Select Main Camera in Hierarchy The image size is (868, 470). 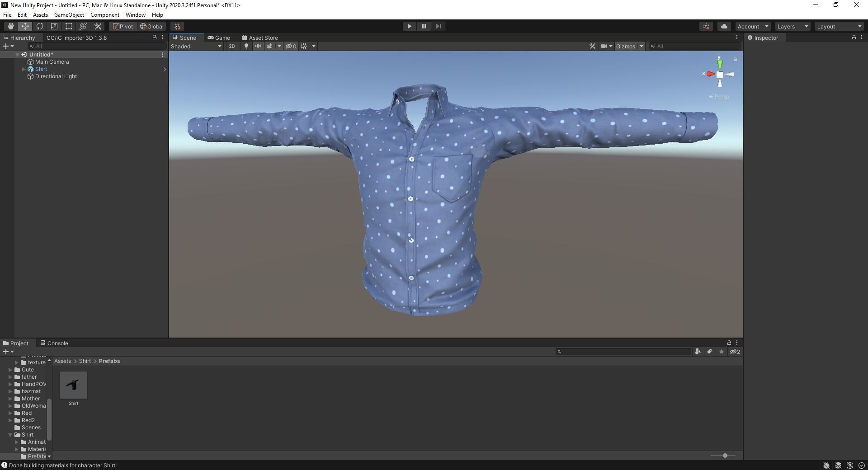tap(52, 62)
